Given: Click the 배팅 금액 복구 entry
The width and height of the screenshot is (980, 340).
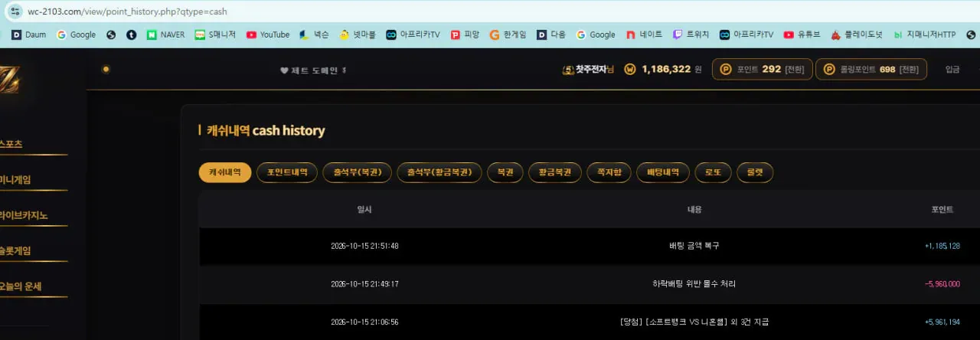Looking at the screenshot, I should point(694,246).
